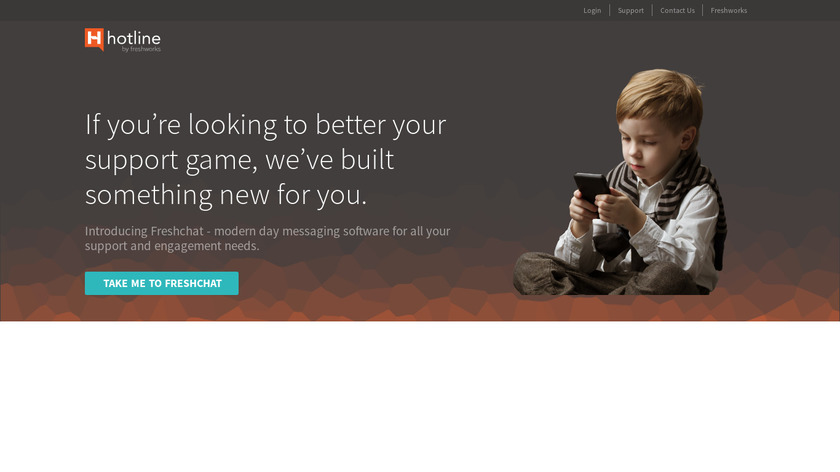
Task: Open the Contact Us link
Action: click(677, 10)
